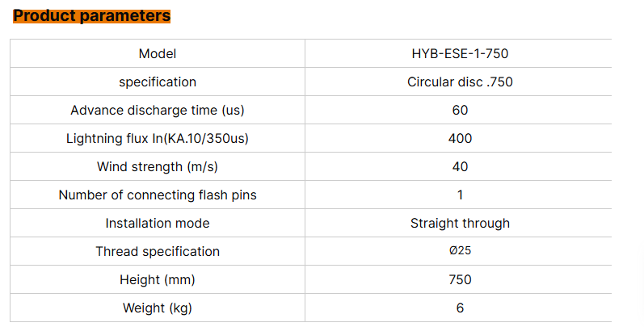This screenshot has width=644, height=331.
Task: Select Wind strength (m/s) label
Action: (x=158, y=167)
